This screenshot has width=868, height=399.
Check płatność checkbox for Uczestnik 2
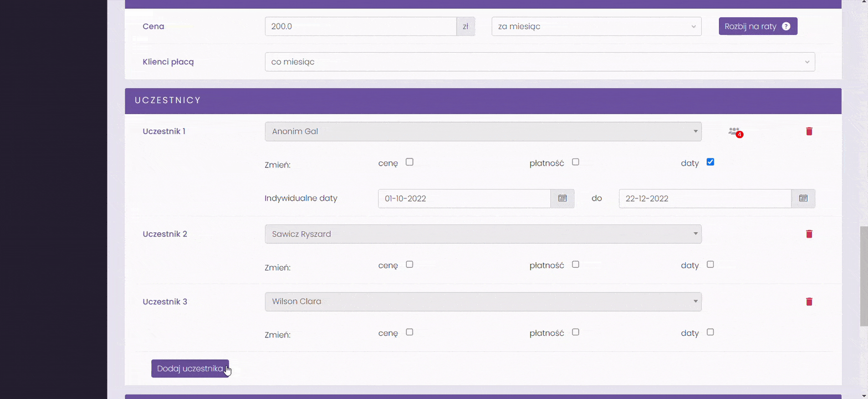click(575, 264)
